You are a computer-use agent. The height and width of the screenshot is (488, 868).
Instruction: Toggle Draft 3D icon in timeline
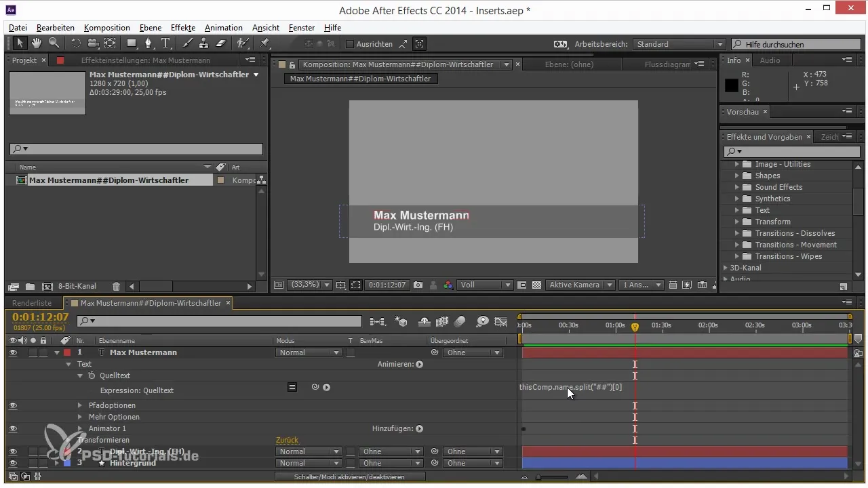click(x=401, y=321)
